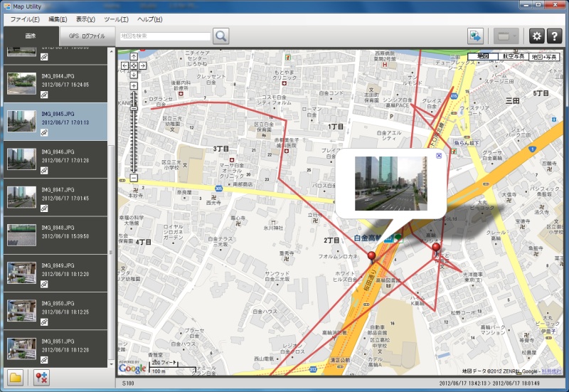Click the center map pan control

(134, 65)
